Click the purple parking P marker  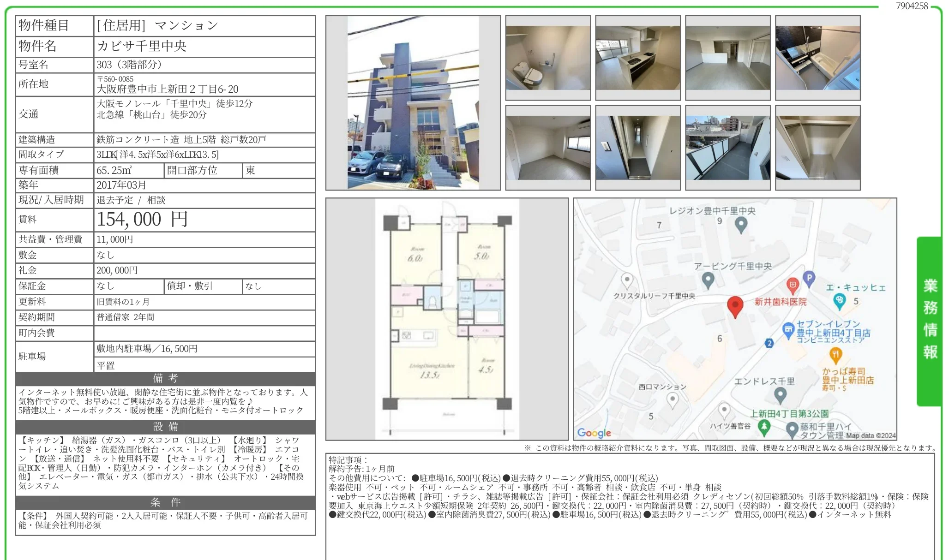tap(809, 278)
